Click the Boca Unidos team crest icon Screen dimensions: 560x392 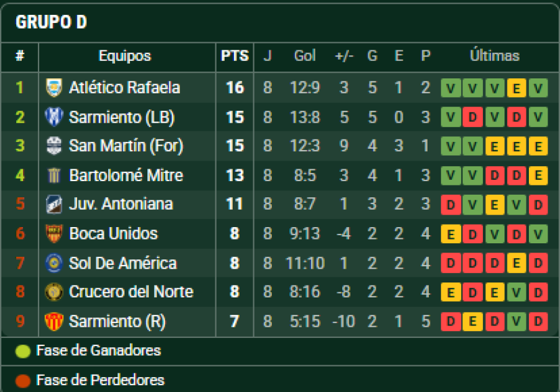(x=54, y=234)
